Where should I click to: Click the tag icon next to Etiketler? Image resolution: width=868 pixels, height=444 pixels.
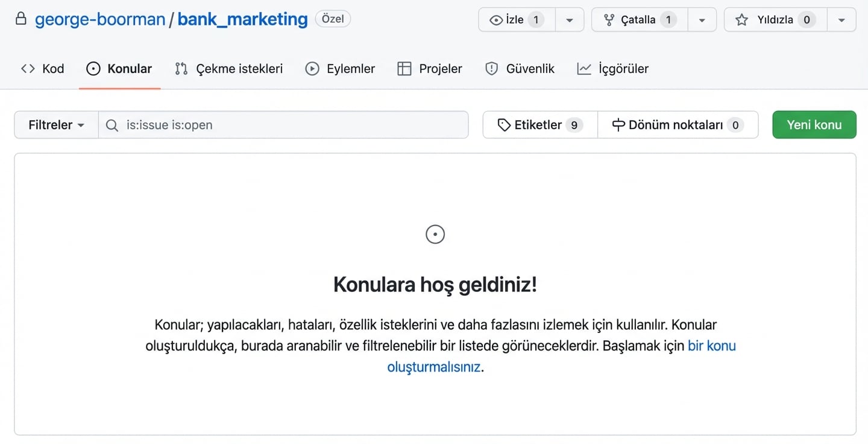[504, 124]
